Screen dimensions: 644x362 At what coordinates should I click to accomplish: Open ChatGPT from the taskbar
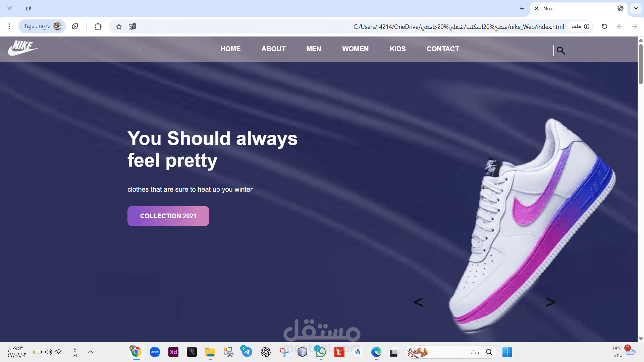266,352
